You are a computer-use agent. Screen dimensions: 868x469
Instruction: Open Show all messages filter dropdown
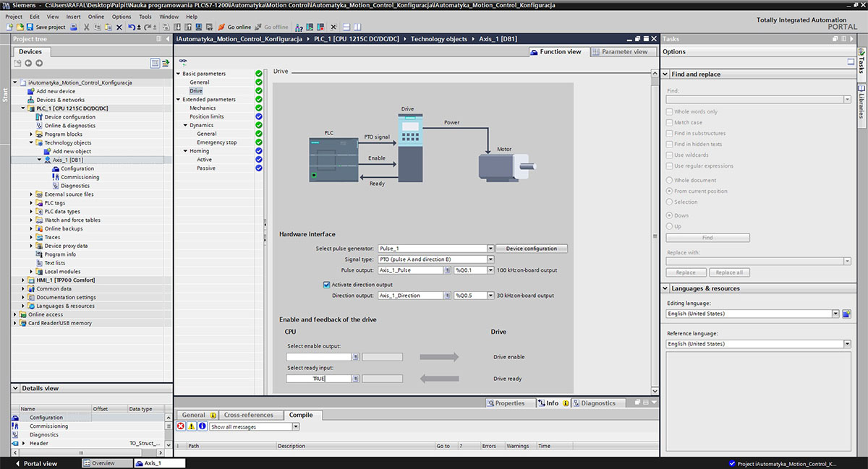(296, 427)
